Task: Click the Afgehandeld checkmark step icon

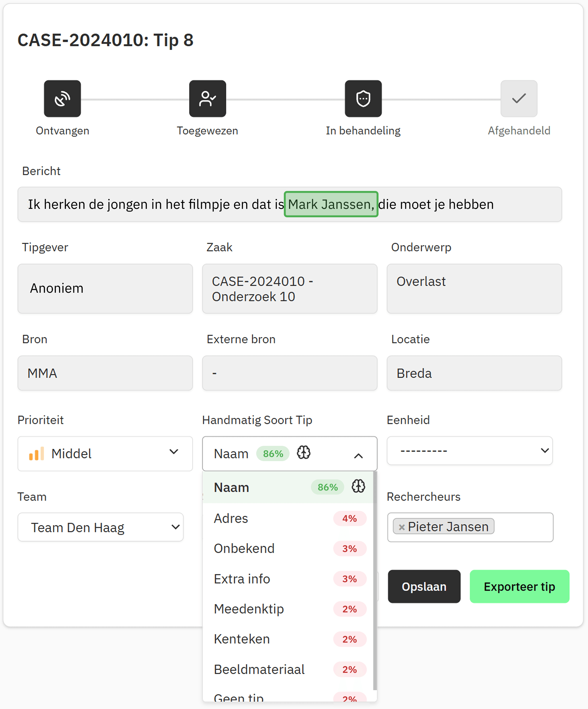Action: (519, 99)
